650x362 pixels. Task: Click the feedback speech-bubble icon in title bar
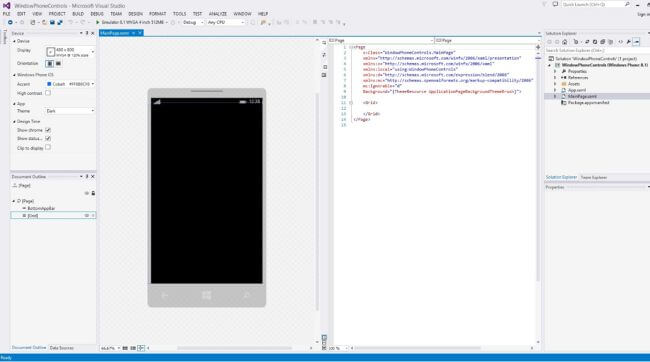[555, 4]
